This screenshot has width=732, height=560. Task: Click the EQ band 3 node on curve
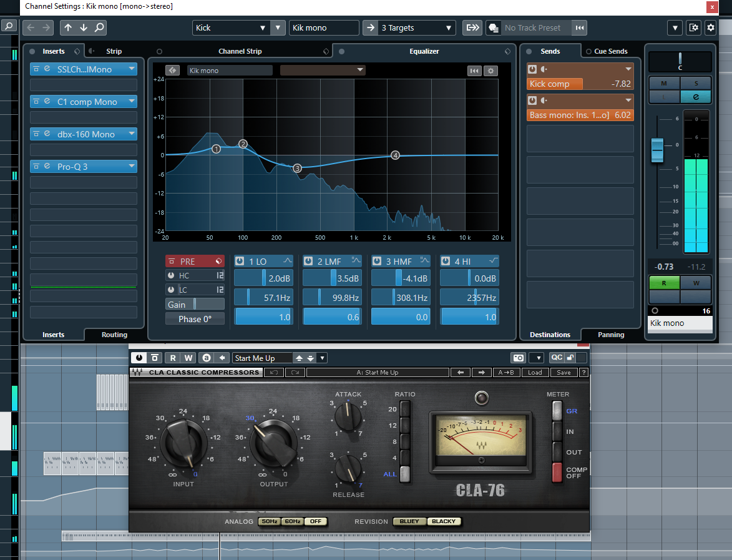(x=298, y=168)
